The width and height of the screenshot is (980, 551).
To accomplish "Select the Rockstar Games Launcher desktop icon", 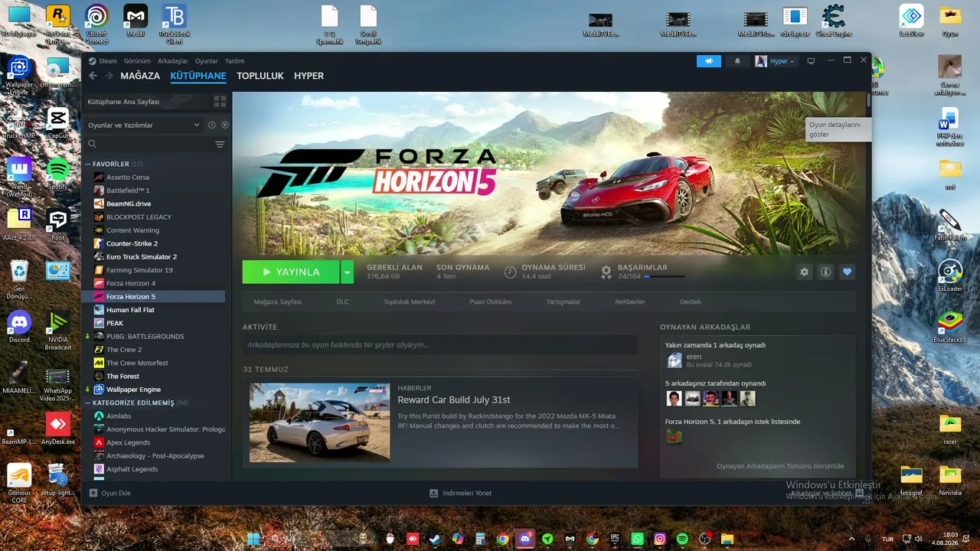I will pyautogui.click(x=57, y=23).
